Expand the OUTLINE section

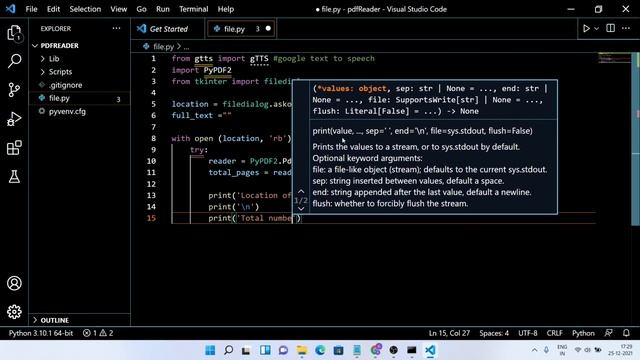tap(80, 320)
